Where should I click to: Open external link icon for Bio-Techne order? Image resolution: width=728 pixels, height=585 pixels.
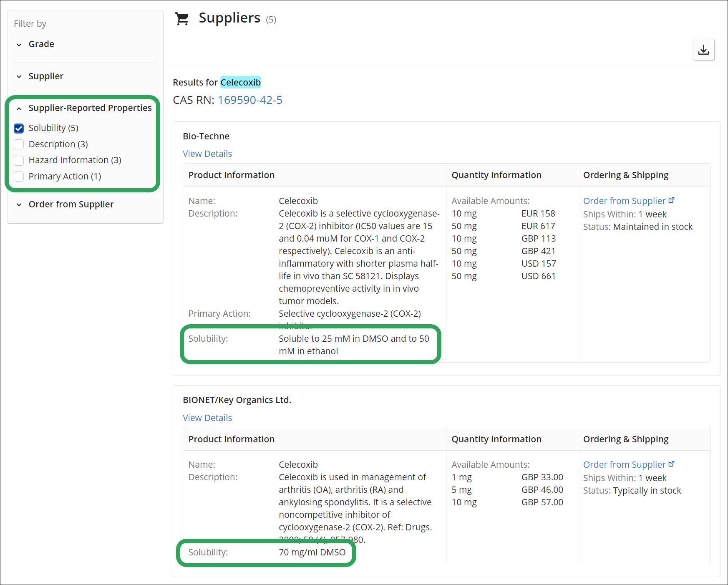point(671,200)
